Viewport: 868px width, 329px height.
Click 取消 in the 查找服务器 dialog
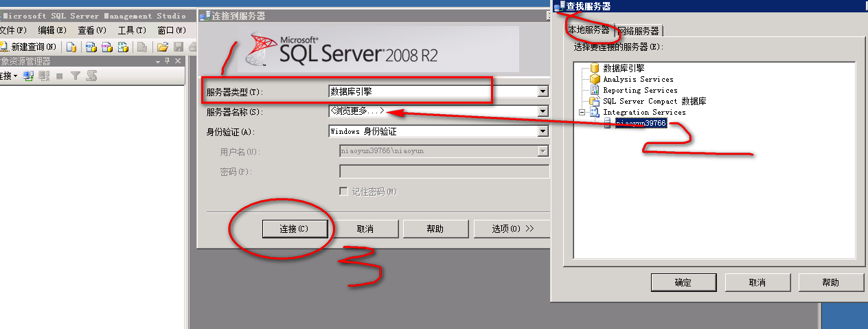click(x=757, y=282)
